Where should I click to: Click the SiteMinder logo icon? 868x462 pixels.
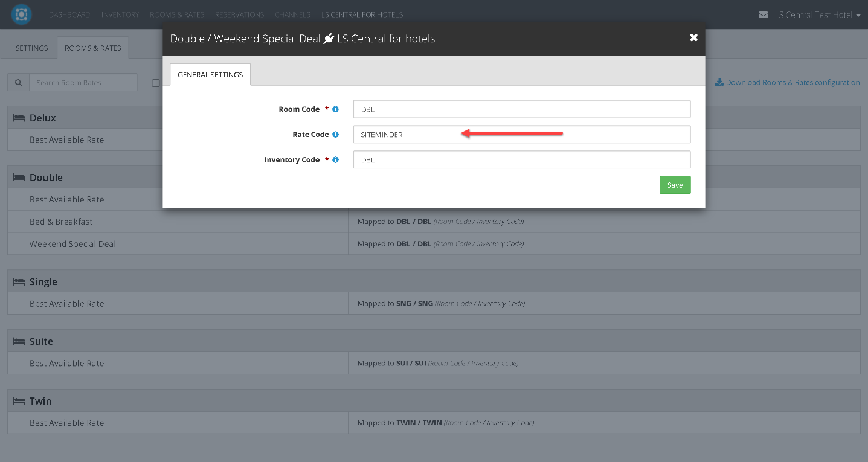pos(21,14)
